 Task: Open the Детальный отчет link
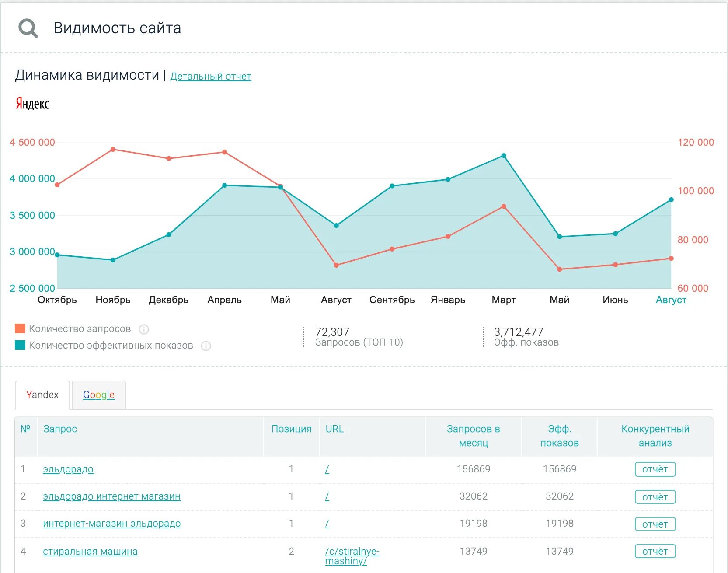[211, 76]
